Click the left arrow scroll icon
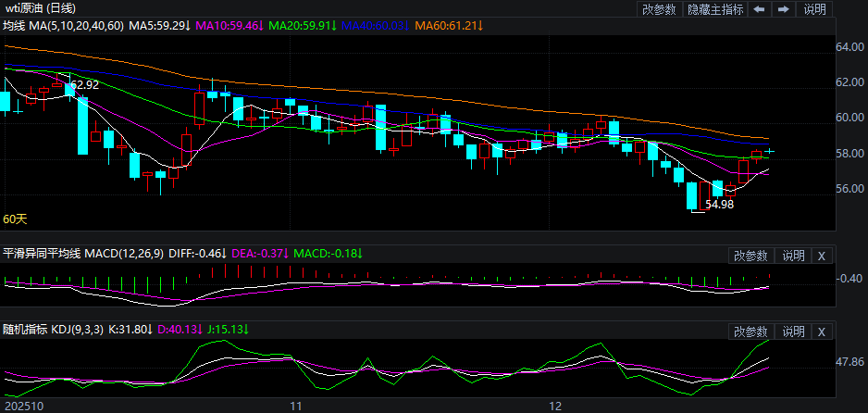The image size is (868, 413). (759, 9)
